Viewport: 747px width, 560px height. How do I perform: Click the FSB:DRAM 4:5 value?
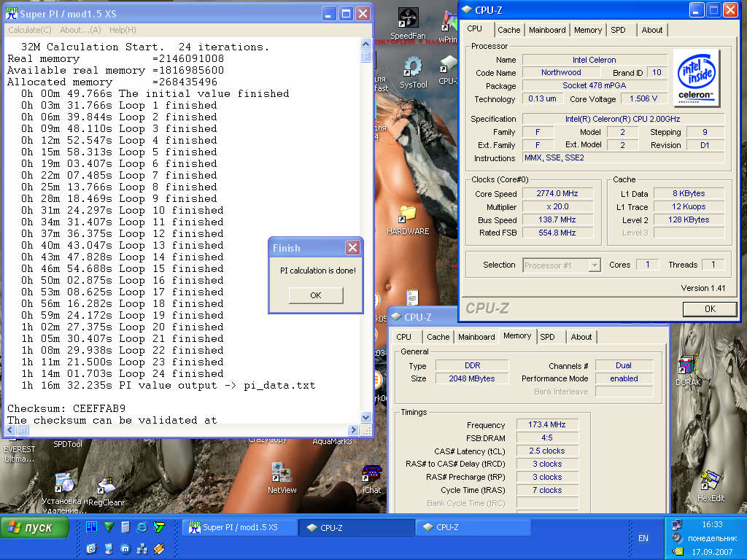click(x=547, y=437)
